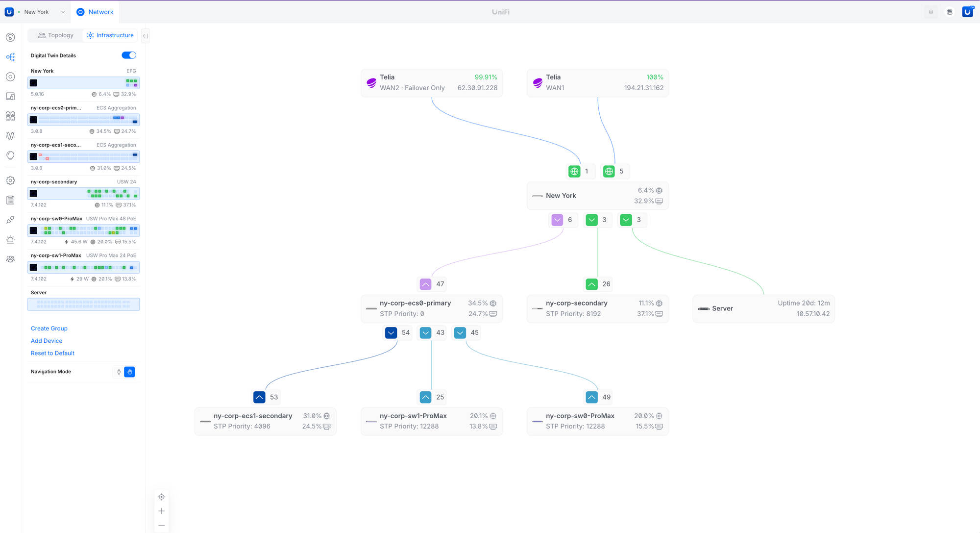This screenshot has height=533, width=980.
Task: Click zoom in control on map
Action: [x=161, y=511]
